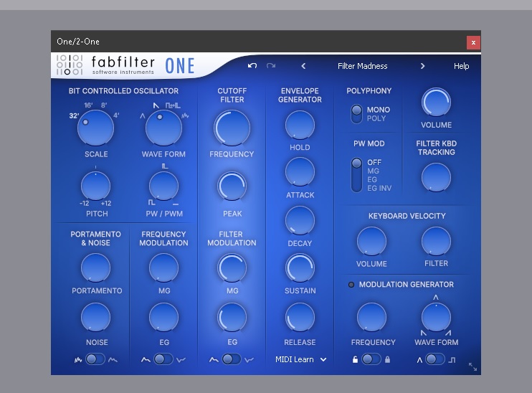
Task: Toggle the Portamento & Noise color switch
Action: pos(95,359)
